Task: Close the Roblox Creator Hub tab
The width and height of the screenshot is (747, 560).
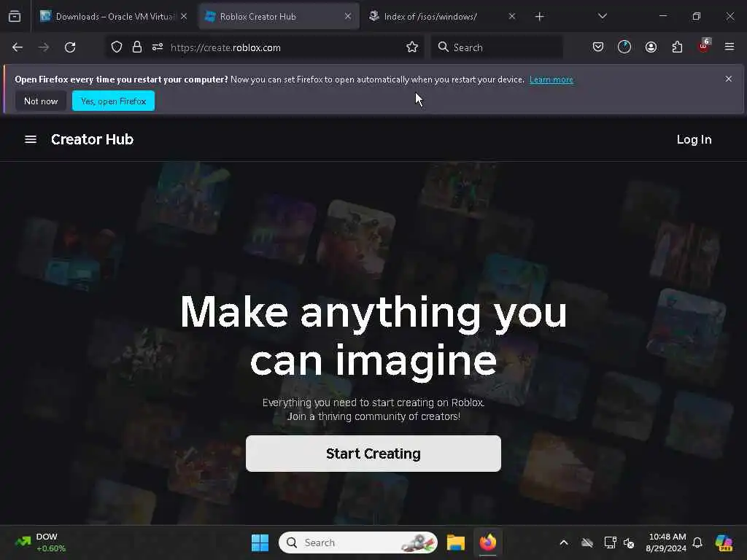Action: click(x=348, y=17)
